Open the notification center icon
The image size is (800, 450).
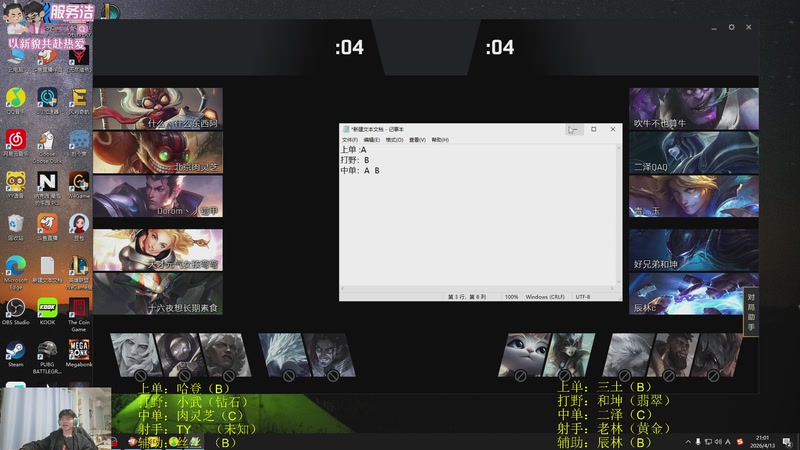pos(787,442)
